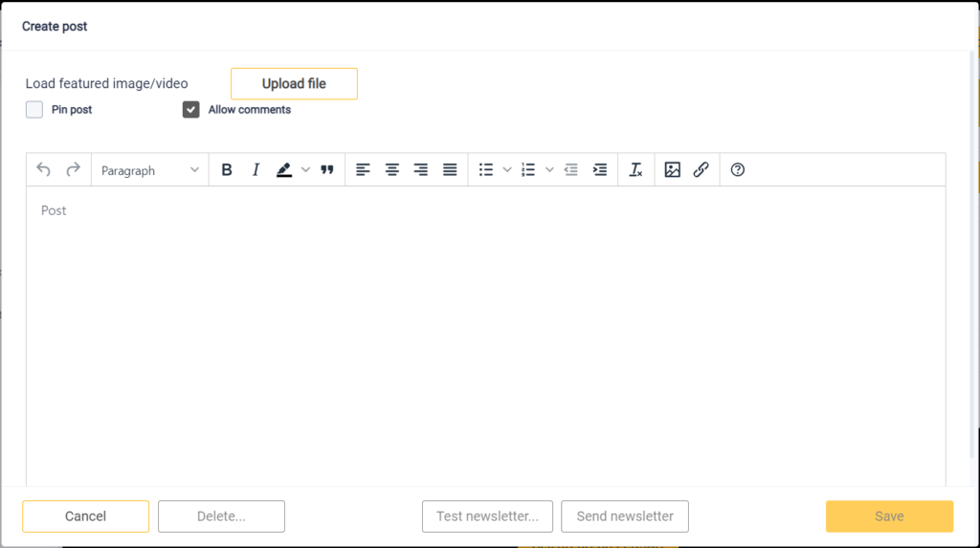
Task: Expand highlight color options arrow
Action: 305,169
